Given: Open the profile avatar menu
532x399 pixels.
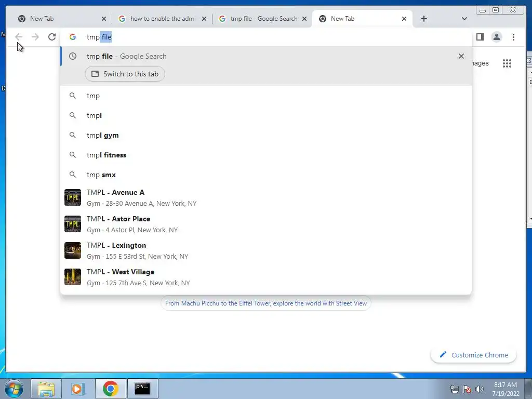Looking at the screenshot, I should click(496, 37).
